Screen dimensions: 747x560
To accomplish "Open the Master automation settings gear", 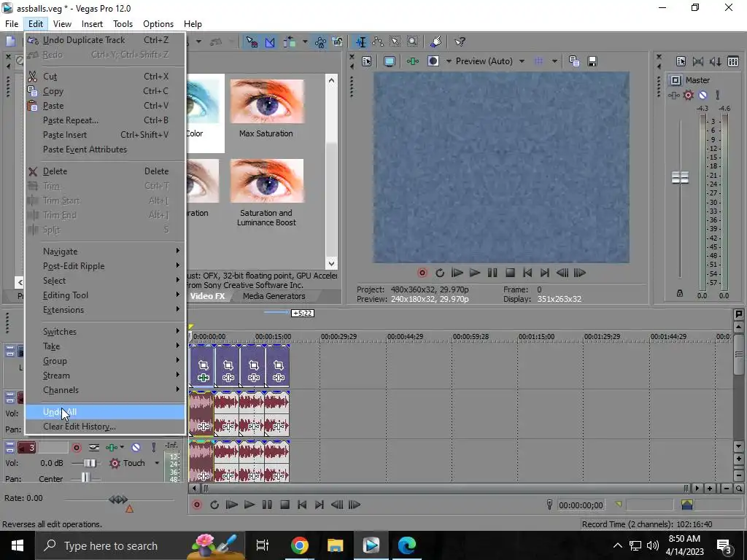I will point(688,96).
